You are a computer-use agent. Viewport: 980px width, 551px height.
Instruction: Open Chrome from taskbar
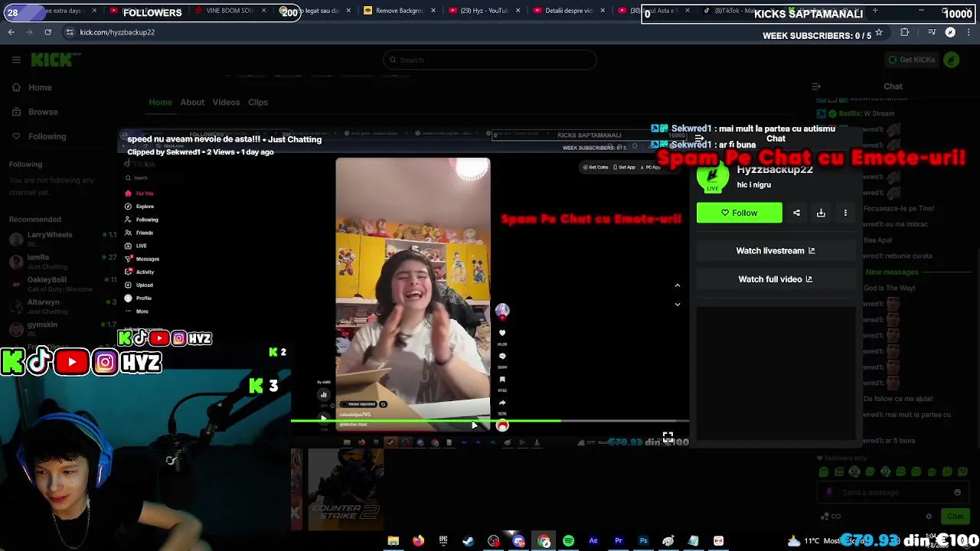point(544,541)
